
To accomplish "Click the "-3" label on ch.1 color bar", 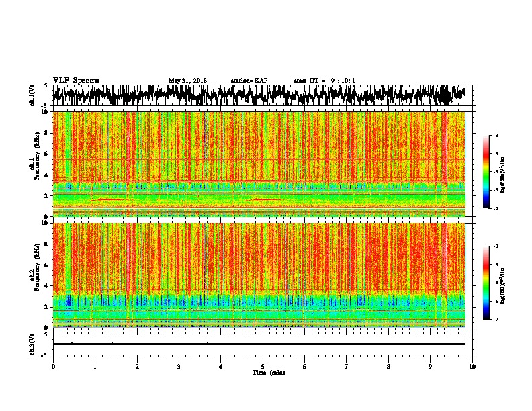I will pos(495,136).
